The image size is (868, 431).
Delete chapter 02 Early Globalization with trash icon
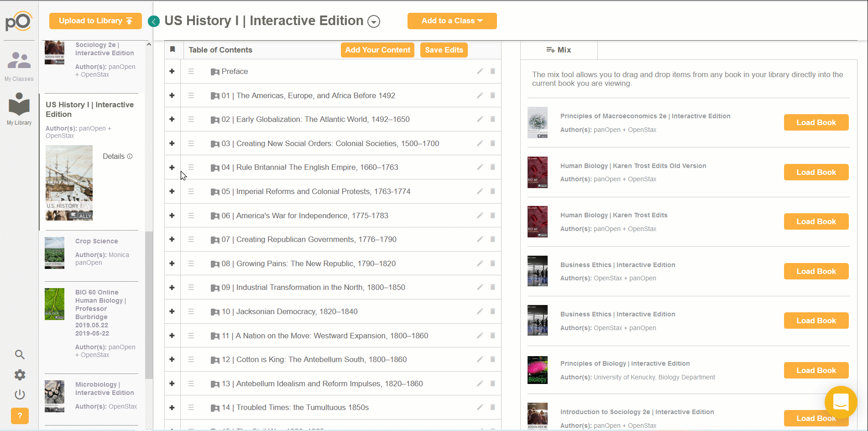coord(493,119)
